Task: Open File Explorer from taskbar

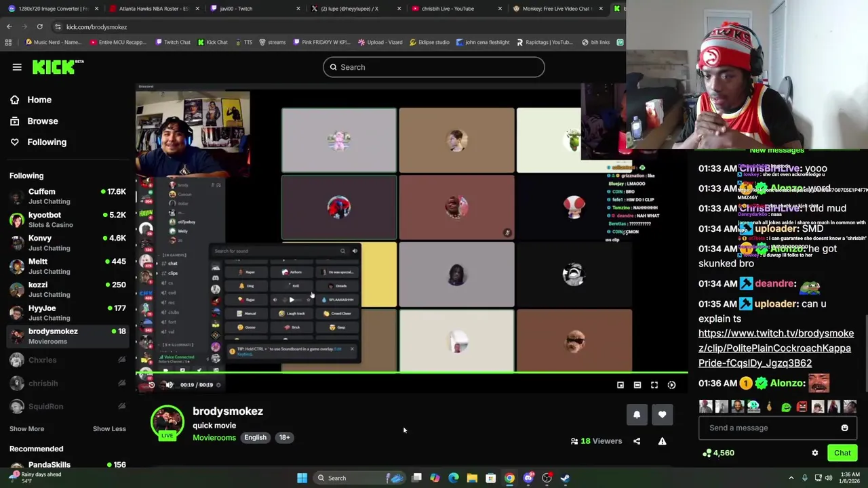Action: [x=472, y=478]
